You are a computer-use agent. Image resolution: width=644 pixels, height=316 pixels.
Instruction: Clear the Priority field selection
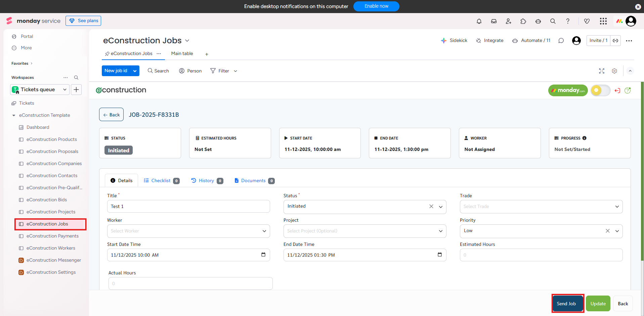point(607,231)
